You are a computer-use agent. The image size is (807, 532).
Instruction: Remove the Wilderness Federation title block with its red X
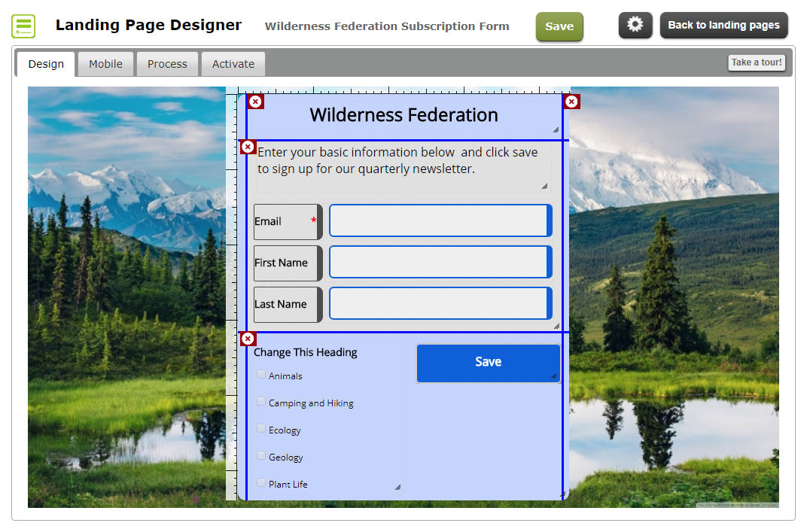255,102
